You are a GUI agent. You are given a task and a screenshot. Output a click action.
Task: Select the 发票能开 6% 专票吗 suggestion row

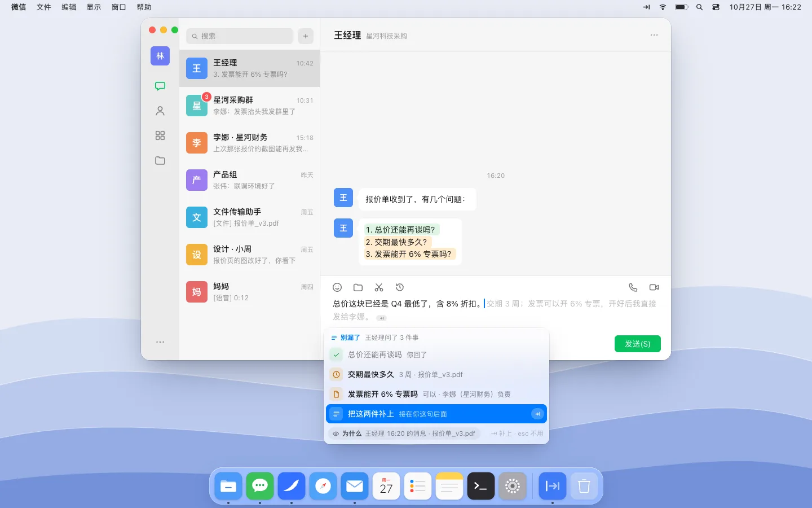coord(436,394)
